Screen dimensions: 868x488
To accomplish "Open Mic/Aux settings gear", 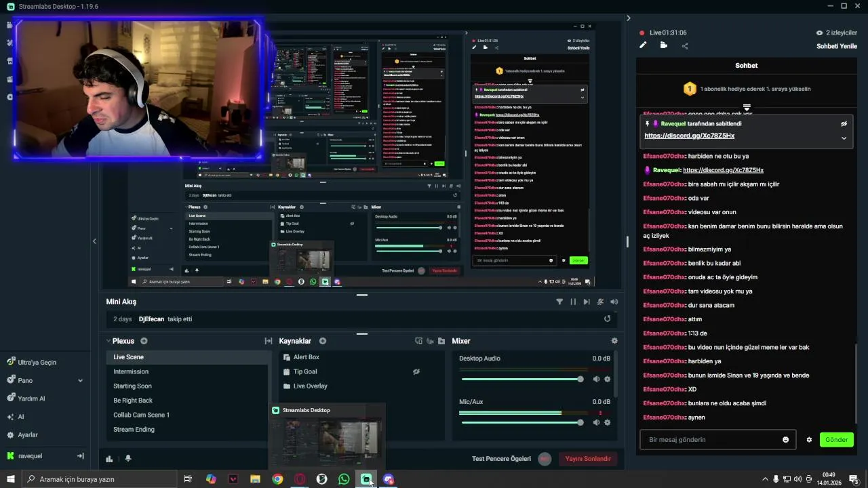I will click(608, 422).
